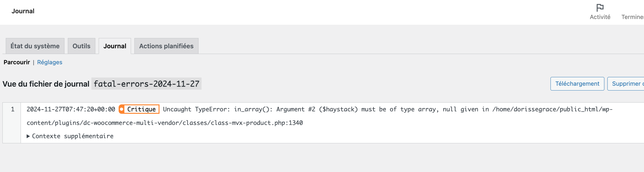Click the Activité label text
The width and height of the screenshot is (644, 172).
600,17
